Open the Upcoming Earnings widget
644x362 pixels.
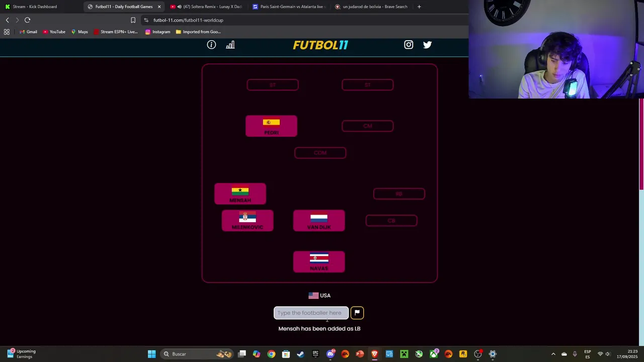[21, 354]
